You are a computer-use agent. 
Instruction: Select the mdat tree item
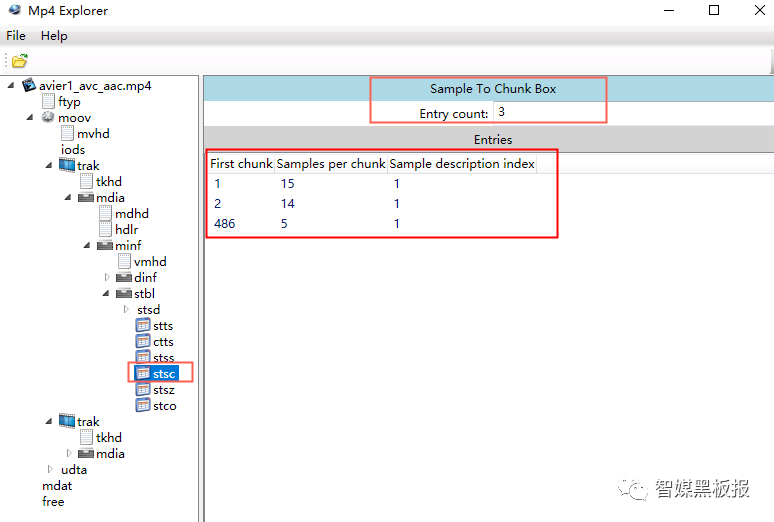point(57,485)
